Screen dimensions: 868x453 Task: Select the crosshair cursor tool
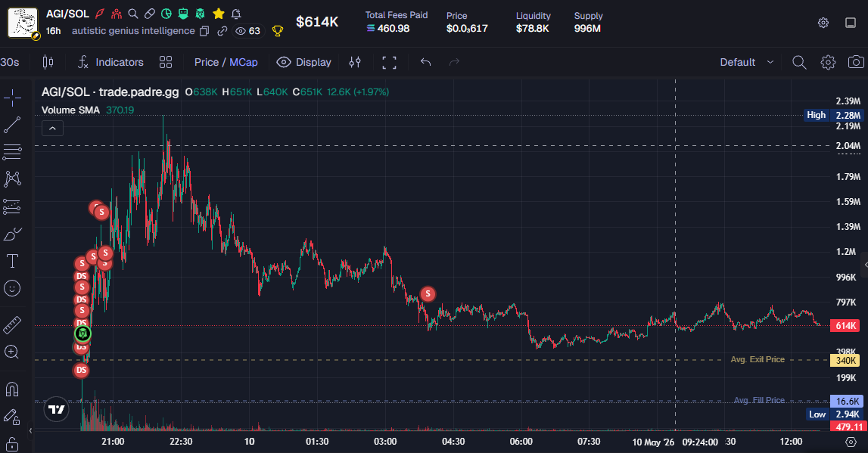(x=12, y=98)
